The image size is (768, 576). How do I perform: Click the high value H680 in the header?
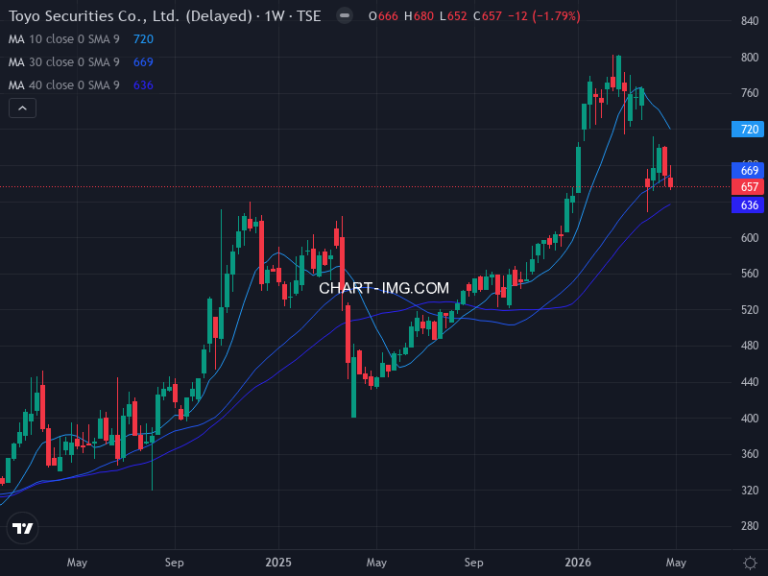tap(419, 16)
